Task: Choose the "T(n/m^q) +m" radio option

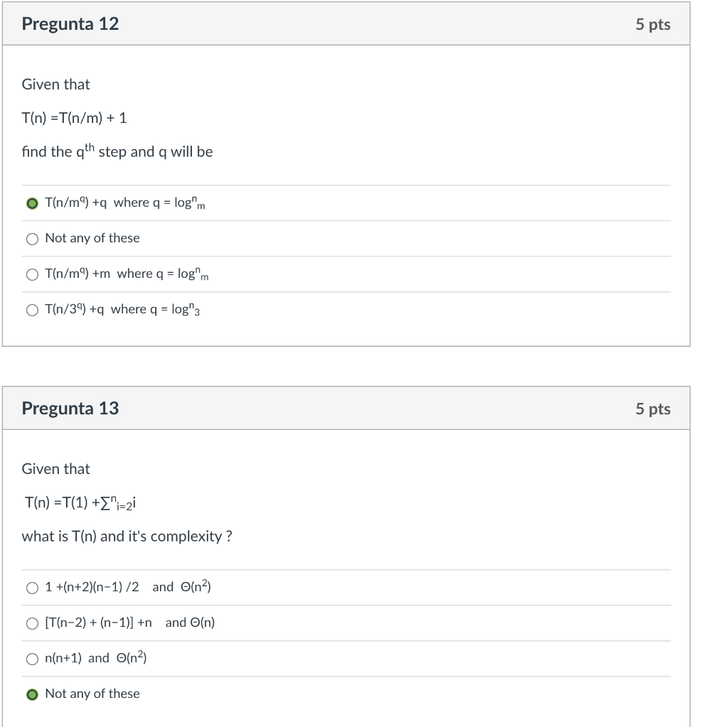Action: click(32, 274)
